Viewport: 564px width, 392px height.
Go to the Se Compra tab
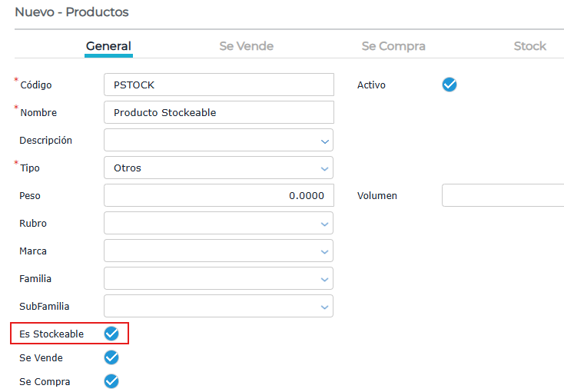pyautogui.click(x=393, y=46)
